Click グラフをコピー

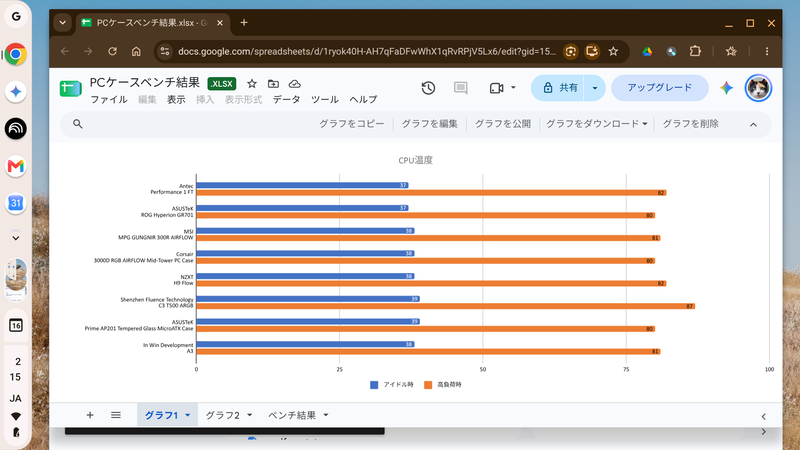pyautogui.click(x=352, y=124)
